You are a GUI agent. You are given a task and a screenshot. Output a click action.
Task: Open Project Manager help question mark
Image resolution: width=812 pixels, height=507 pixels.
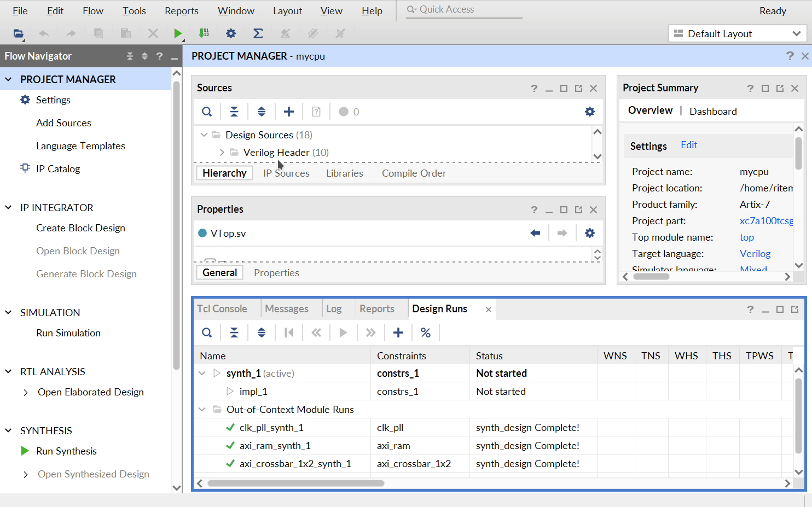pos(790,56)
